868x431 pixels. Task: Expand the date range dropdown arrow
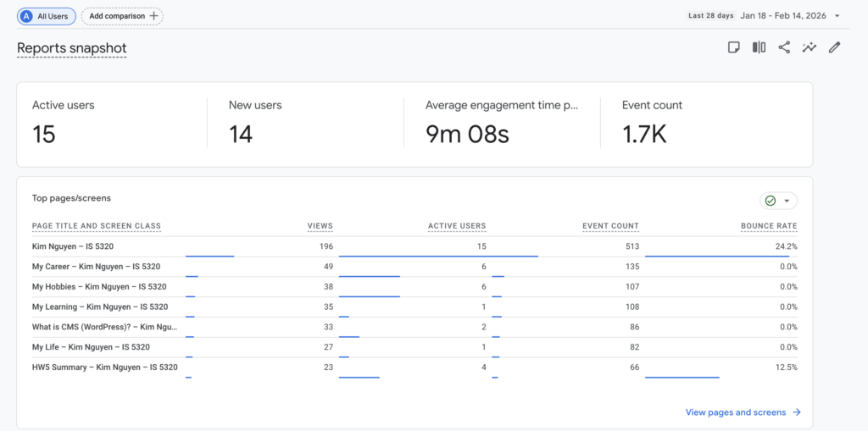(837, 16)
